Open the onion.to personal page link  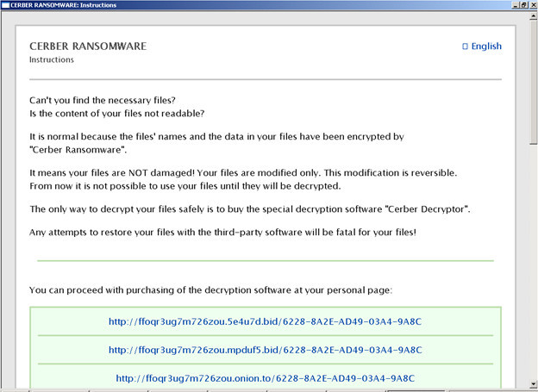coord(265,378)
